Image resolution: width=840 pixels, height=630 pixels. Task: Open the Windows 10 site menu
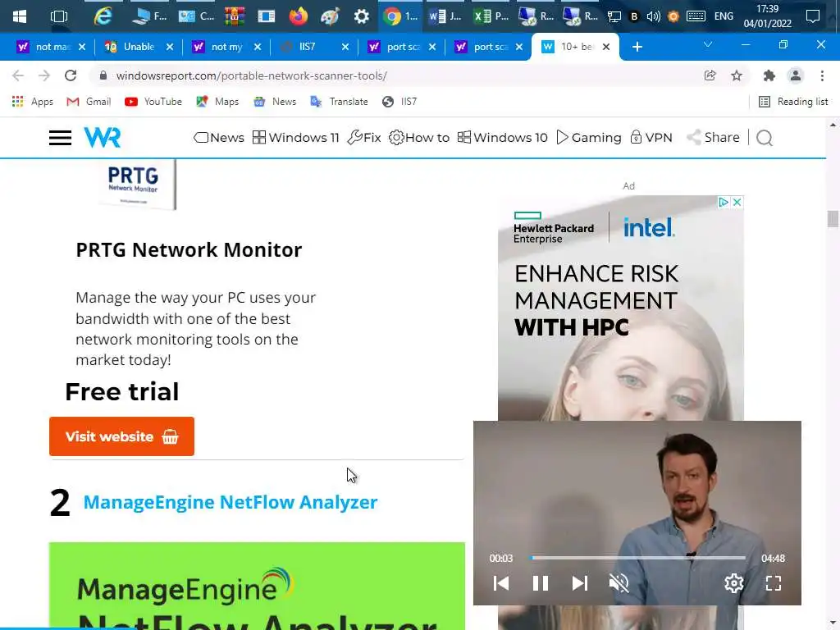503,138
